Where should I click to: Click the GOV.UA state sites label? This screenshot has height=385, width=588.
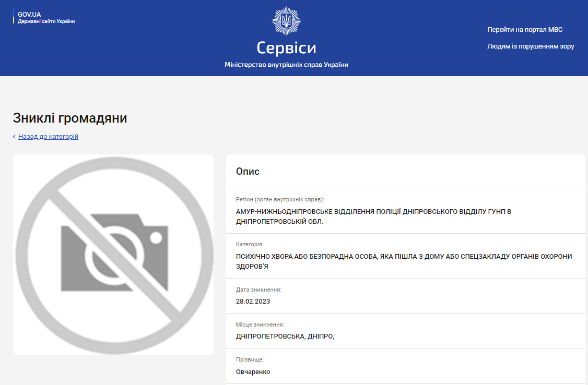pyautogui.click(x=29, y=15)
